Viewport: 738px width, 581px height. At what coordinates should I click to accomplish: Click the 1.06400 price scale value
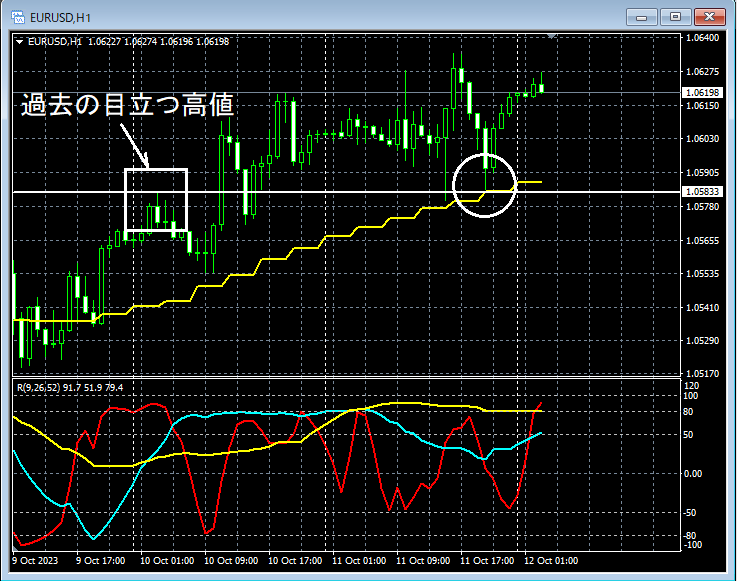point(702,38)
